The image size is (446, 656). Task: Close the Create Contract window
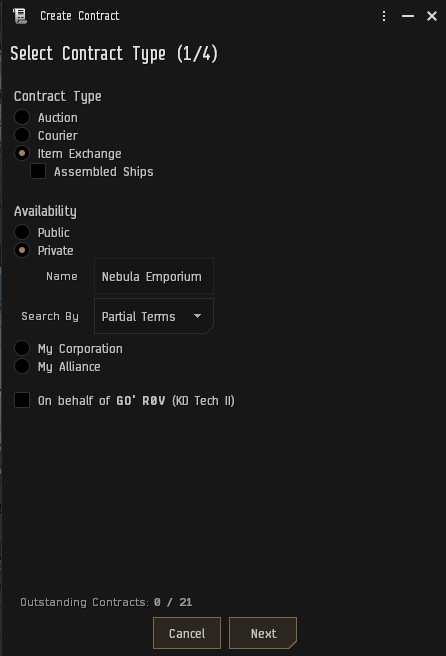click(432, 16)
